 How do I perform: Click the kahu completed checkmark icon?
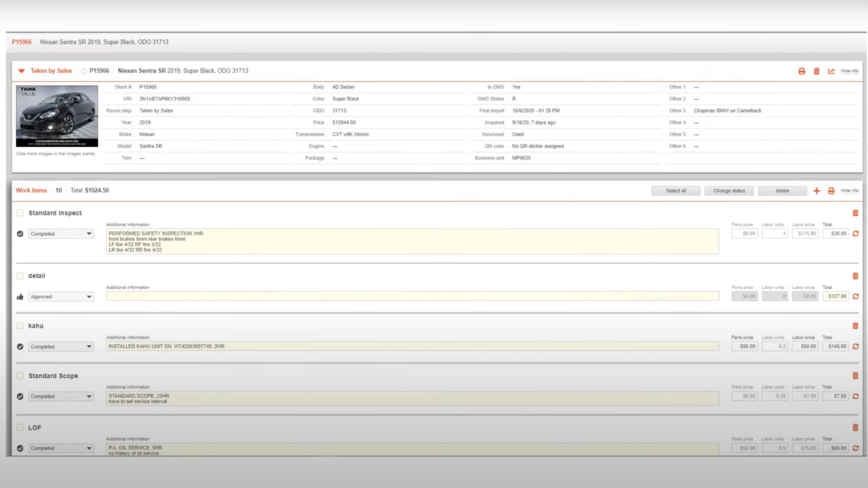[x=20, y=347]
